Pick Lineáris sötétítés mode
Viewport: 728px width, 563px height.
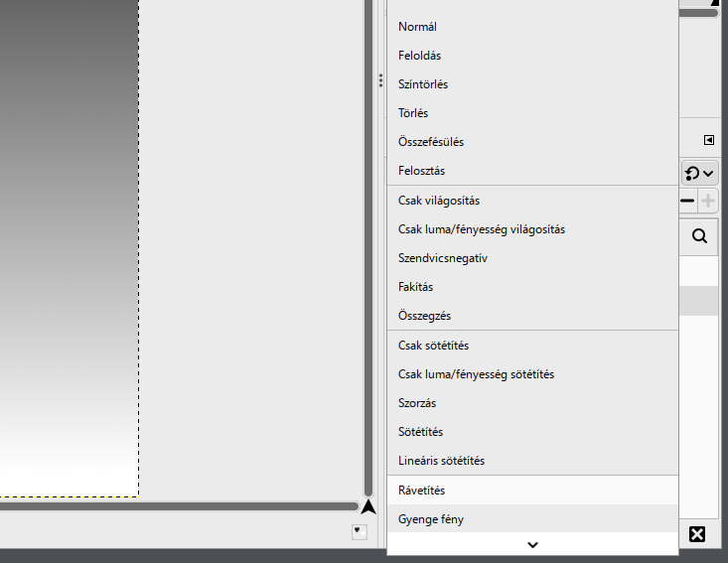[532, 461]
